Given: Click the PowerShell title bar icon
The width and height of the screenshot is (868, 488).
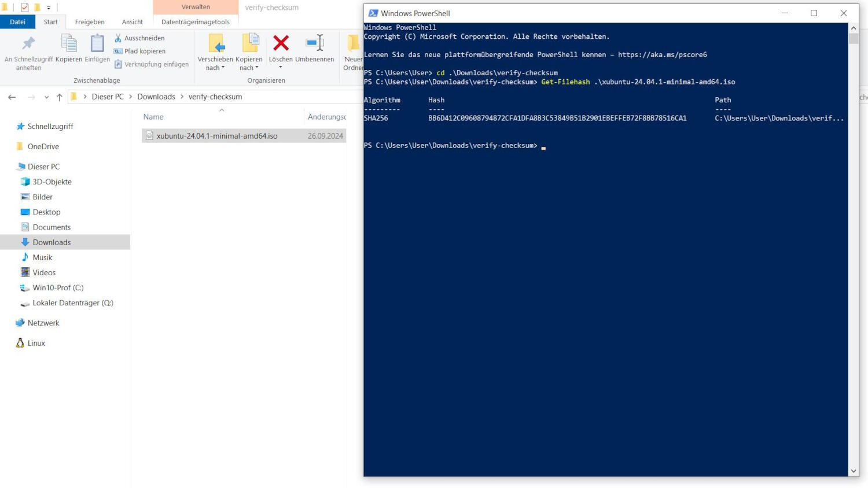Looking at the screenshot, I should 373,13.
